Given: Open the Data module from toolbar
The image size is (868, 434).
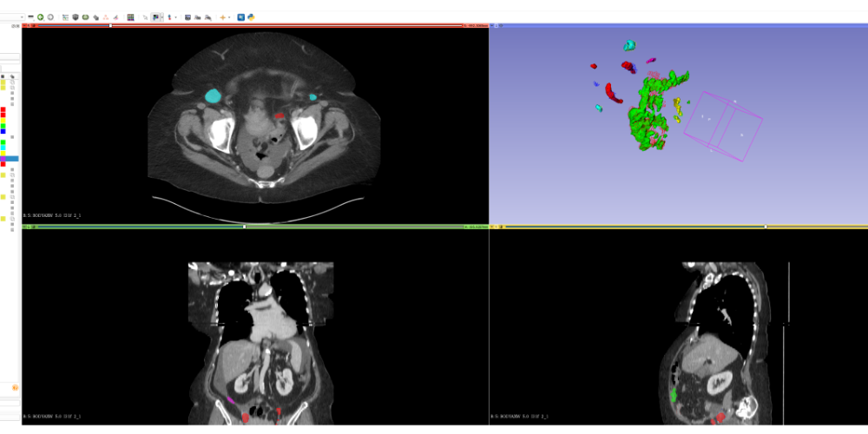Looking at the screenshot, I should [x=65, y=17].
